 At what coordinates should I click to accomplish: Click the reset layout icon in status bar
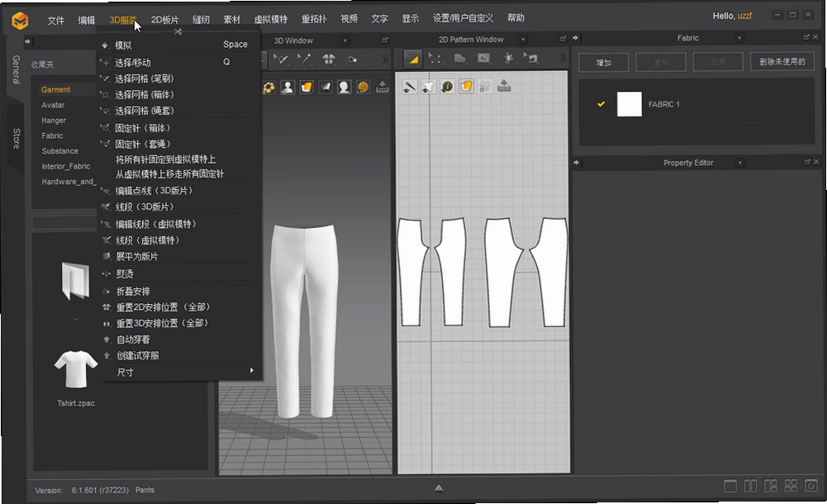point(810,486)
